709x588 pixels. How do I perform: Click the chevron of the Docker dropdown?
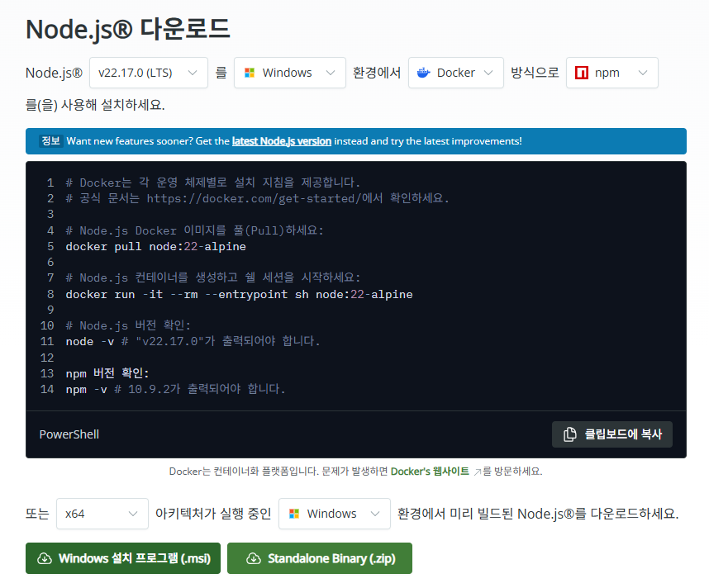point(488,73)
